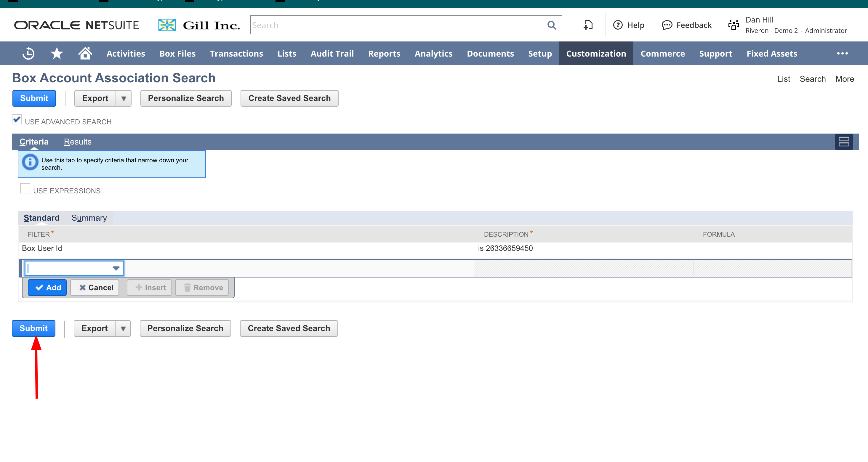868x462 pixels.
Task: Toggle the subtab layout icon on Criteria bar
Action: pos(843,142)
